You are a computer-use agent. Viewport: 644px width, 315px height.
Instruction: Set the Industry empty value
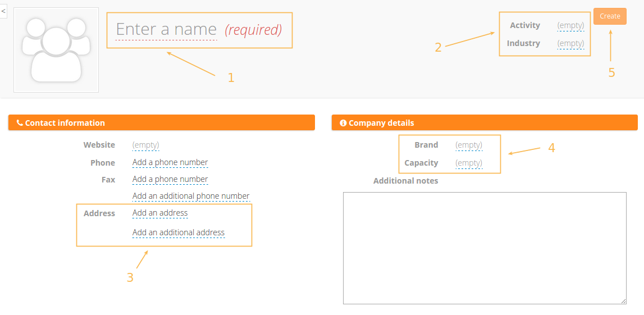point(570,44)
